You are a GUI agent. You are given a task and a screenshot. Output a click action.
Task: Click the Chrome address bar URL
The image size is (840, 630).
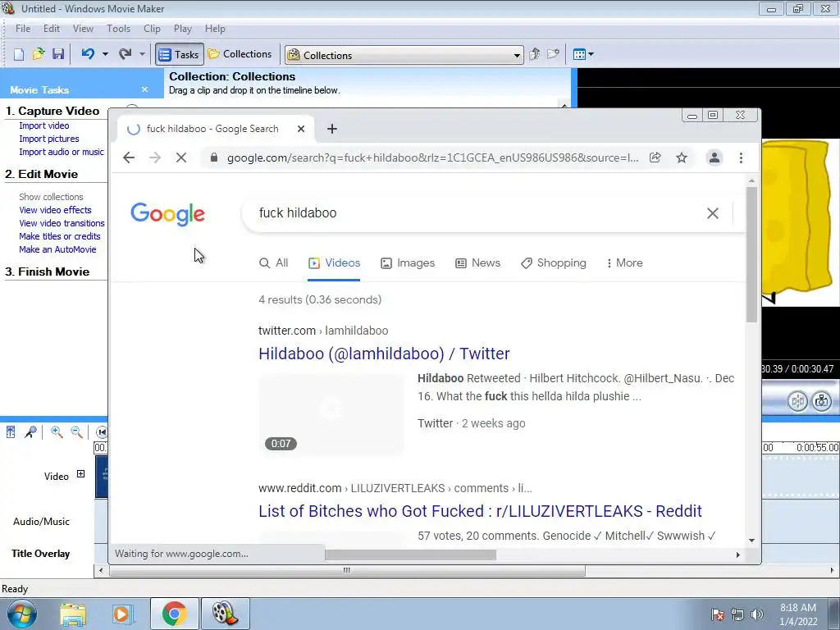432,158
